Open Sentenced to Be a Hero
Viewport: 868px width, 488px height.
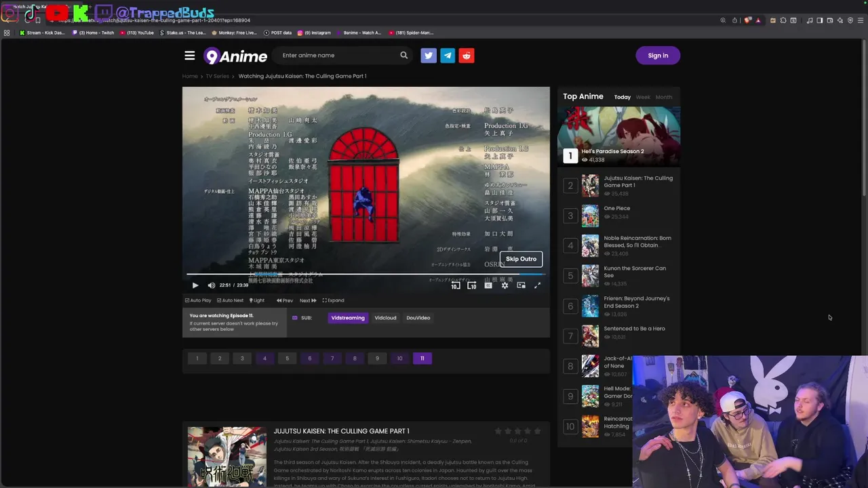635,329
